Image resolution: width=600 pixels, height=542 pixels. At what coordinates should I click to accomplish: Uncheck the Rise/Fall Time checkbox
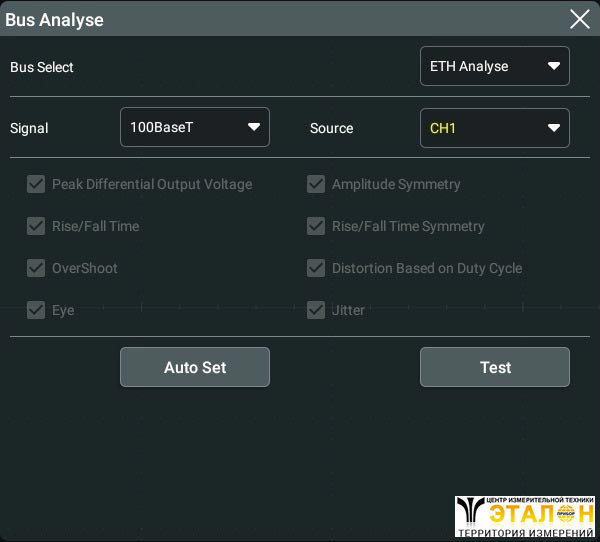tap(37, 226)
